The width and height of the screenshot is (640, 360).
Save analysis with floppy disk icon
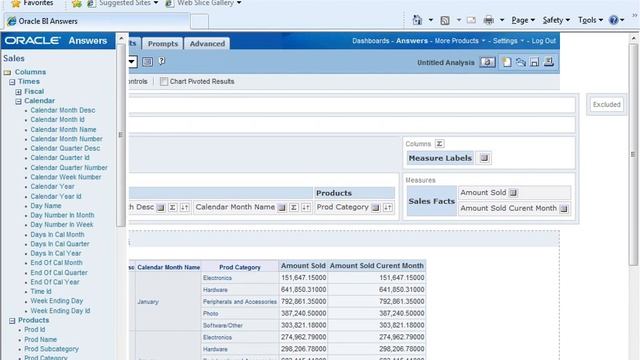click(535, 62)
